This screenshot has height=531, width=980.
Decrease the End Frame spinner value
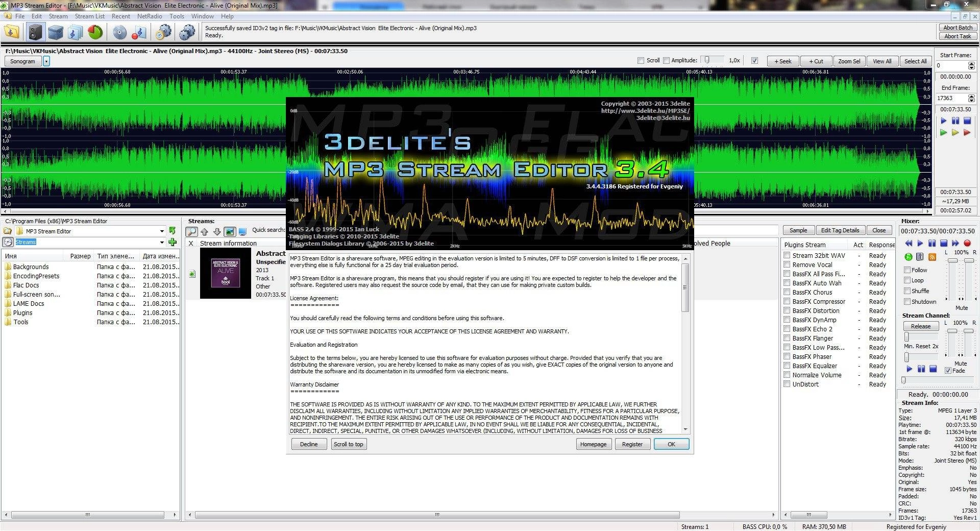(x=971, y=100)
